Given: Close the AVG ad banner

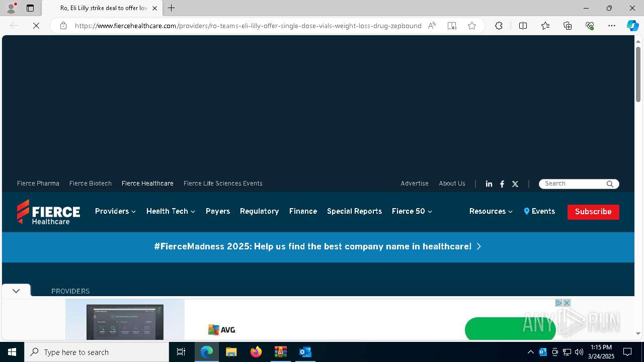Looking at the screenshot, I should pyautogui.click(x=567, y=303).
